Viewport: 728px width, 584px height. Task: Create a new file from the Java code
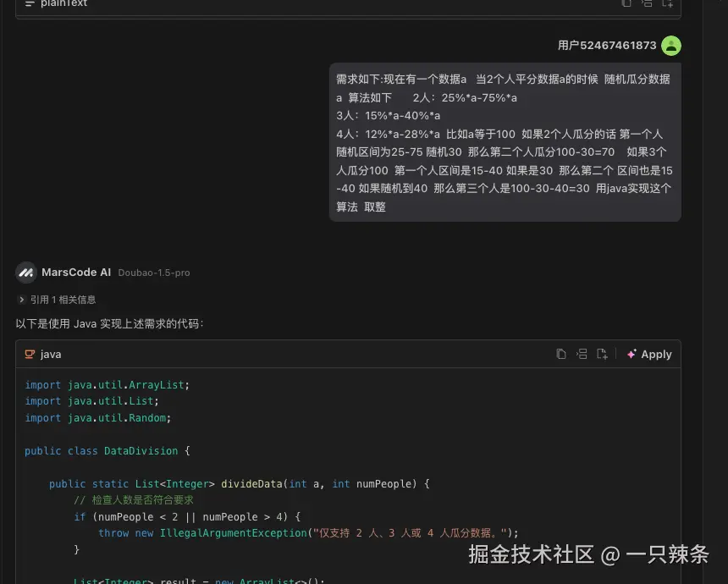coord(603,354)
